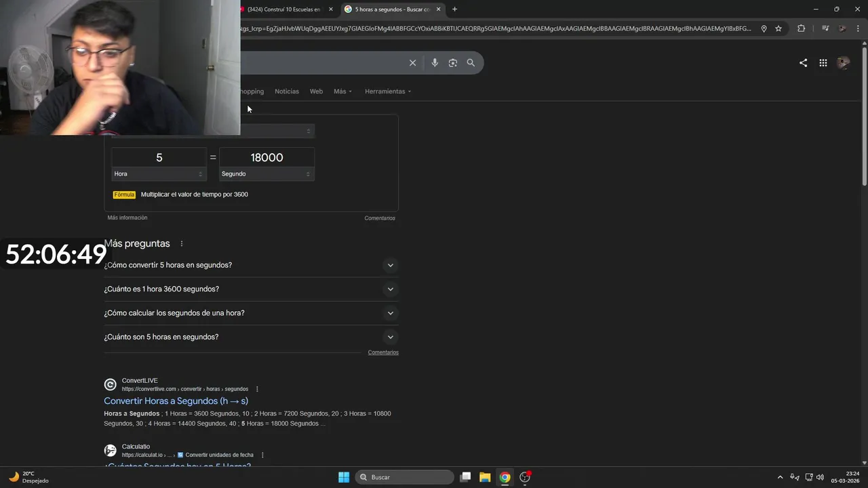Open the Chrome extensions puzzle icon
The height and width of the screenshot is (488, 868).
coord(801,28)
